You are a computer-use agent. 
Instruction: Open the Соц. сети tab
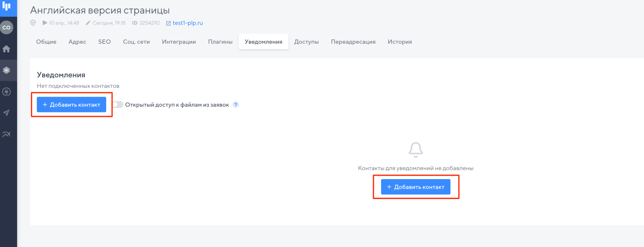136,42
